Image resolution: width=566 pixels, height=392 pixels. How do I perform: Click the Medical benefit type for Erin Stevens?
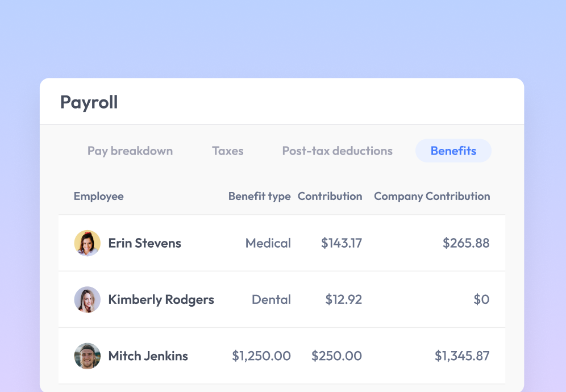(x=268, y=243)
